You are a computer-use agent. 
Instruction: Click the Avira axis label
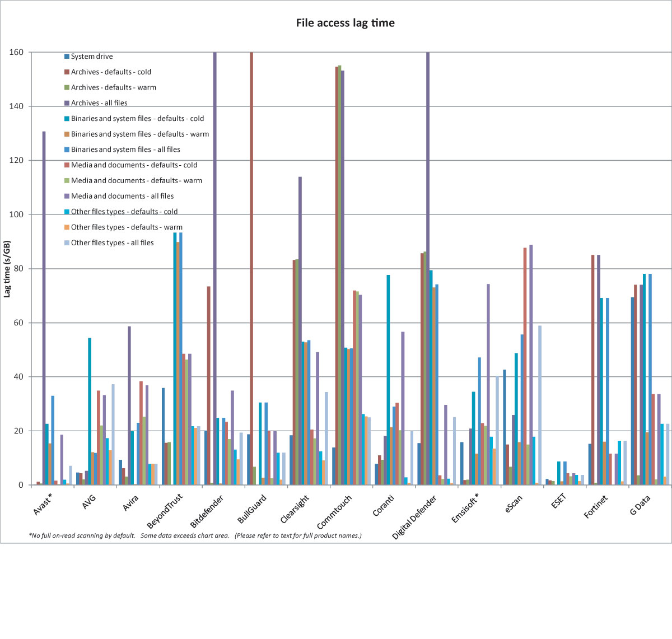[131, 503]
